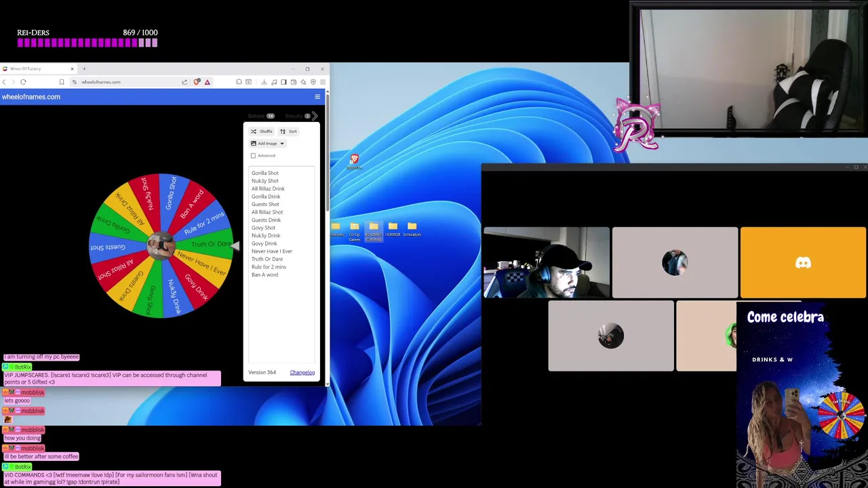
Task: Collapse the entries panel with chevron
Action: [314, 116]
